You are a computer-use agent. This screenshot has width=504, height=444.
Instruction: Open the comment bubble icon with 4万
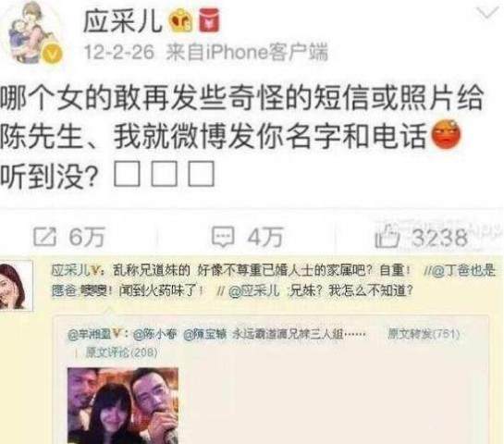tap(223, 237)
